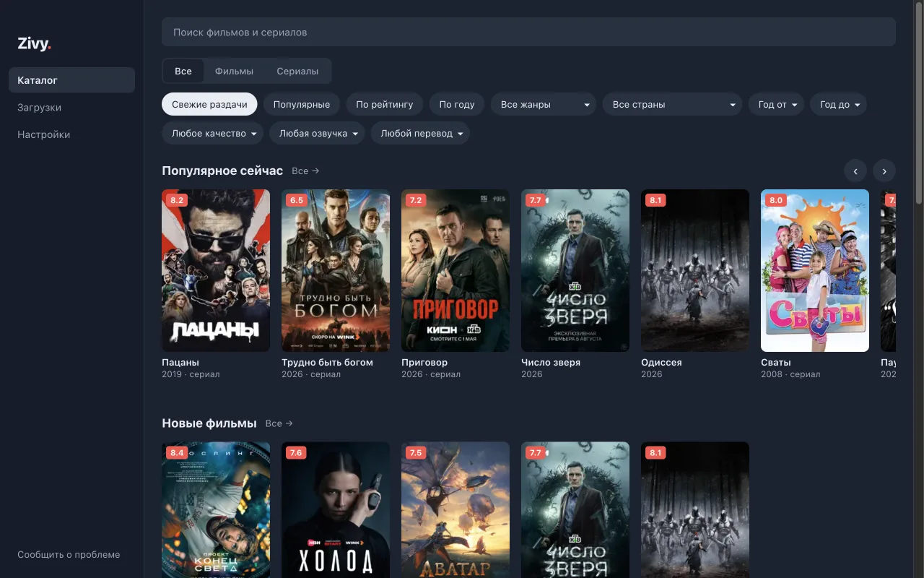The height and width of the screenshot is (578, 924).
Task: Select the Аватар poster in Новые фильмы
Action: (x=456, y=510)
